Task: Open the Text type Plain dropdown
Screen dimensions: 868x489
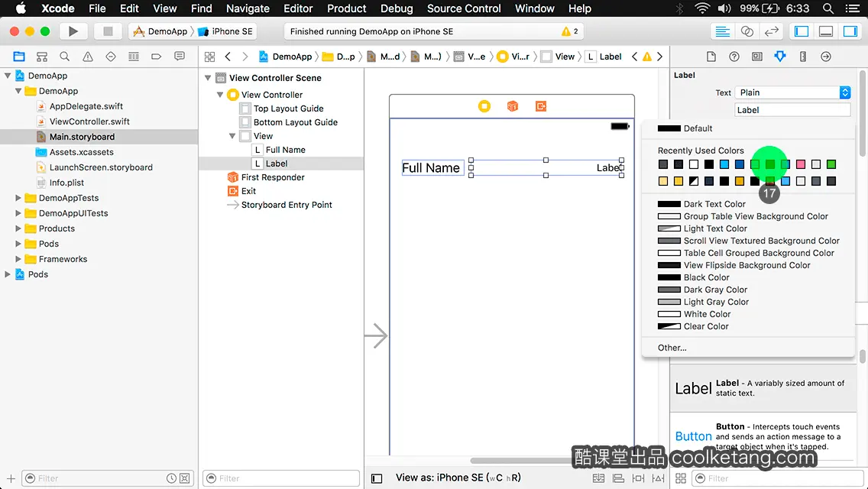Action: (792, 92)
